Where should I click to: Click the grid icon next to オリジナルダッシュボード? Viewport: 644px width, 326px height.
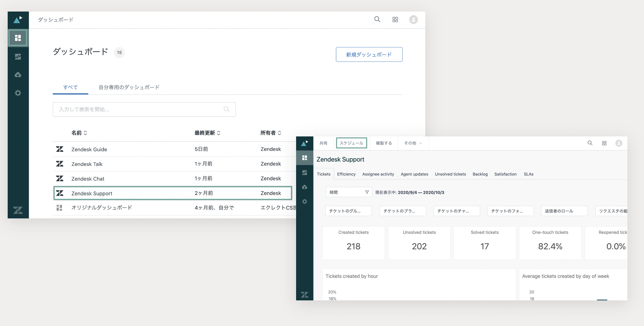tap(59, 208)
